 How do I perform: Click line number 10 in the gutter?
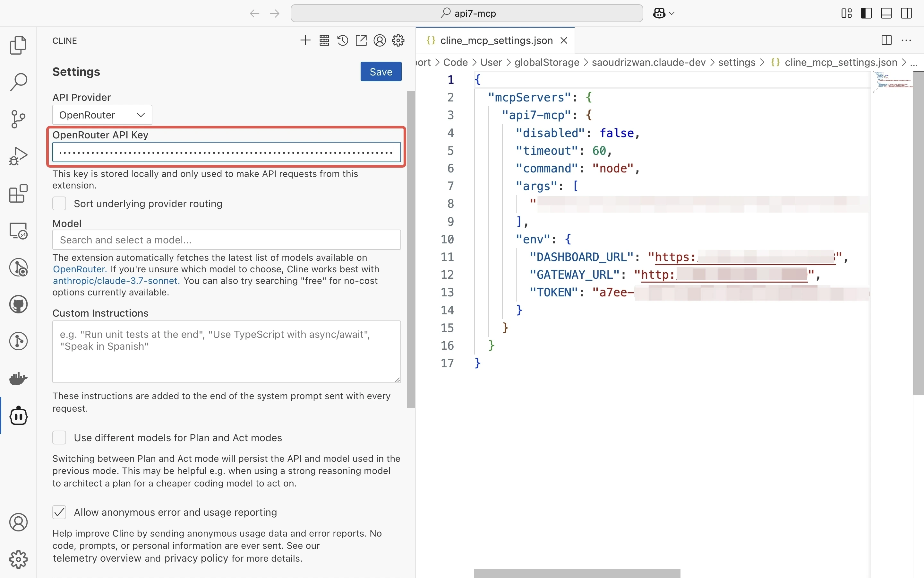click(447, 239)
